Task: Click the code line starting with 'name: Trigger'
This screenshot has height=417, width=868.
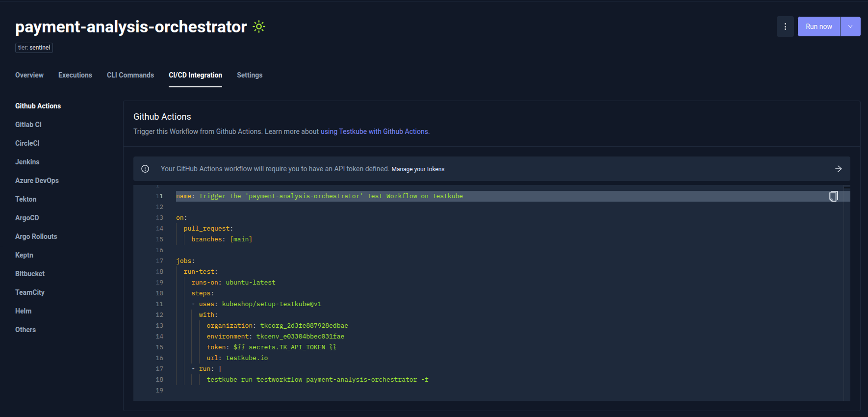Action: coord(319,196)
